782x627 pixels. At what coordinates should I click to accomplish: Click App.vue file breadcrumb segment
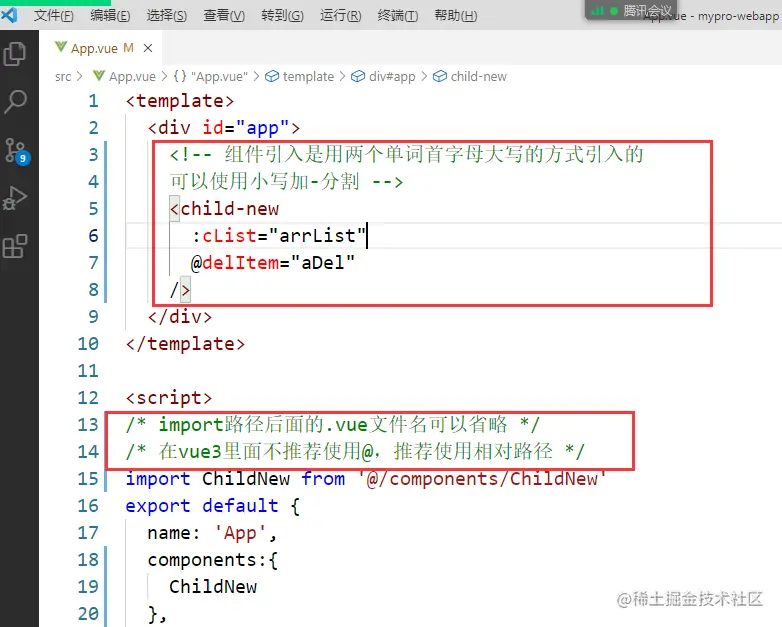coord(125,76)
